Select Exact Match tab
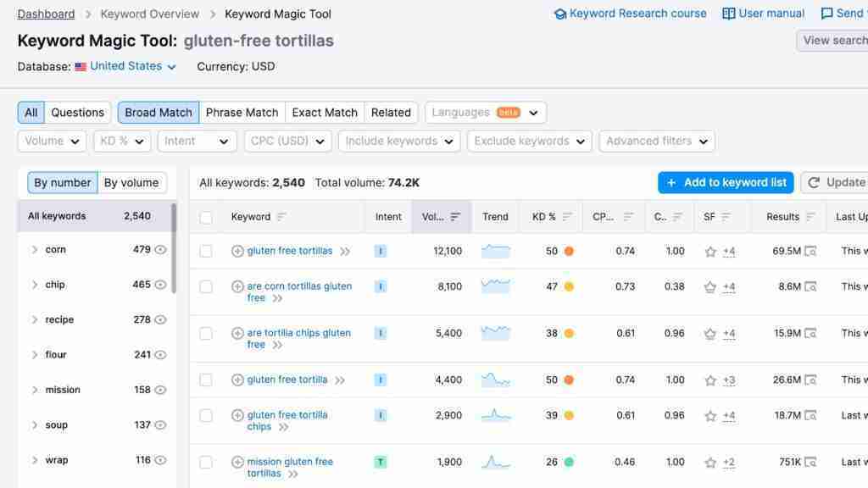 325,113
